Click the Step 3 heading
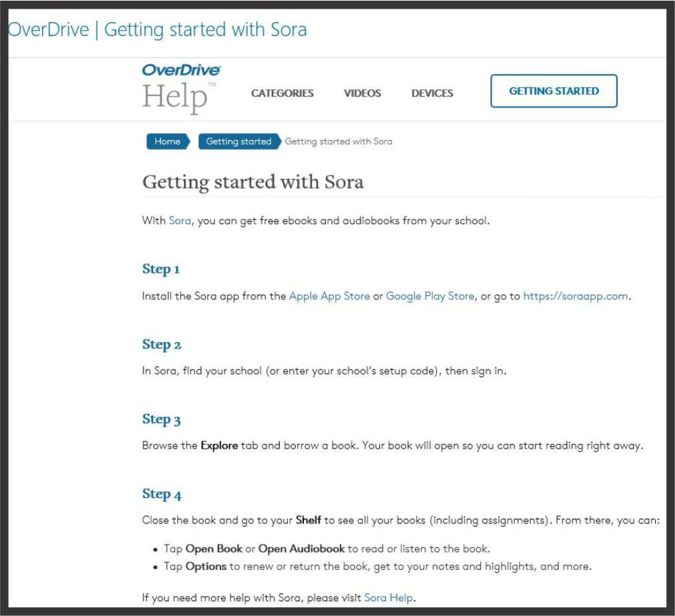Viewport: 675px width, 616px height. pyautogui.click(x=161, y=419)
